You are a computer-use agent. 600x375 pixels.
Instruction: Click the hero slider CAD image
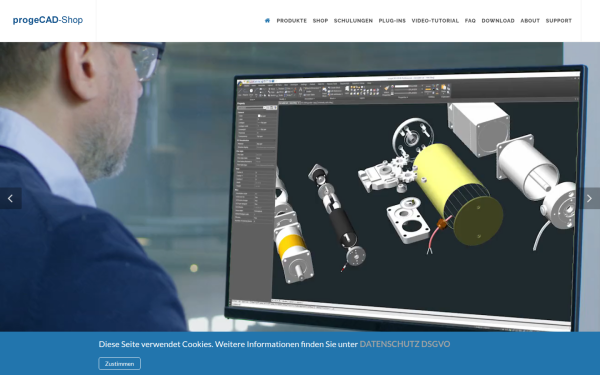click(x=300, y=187)
